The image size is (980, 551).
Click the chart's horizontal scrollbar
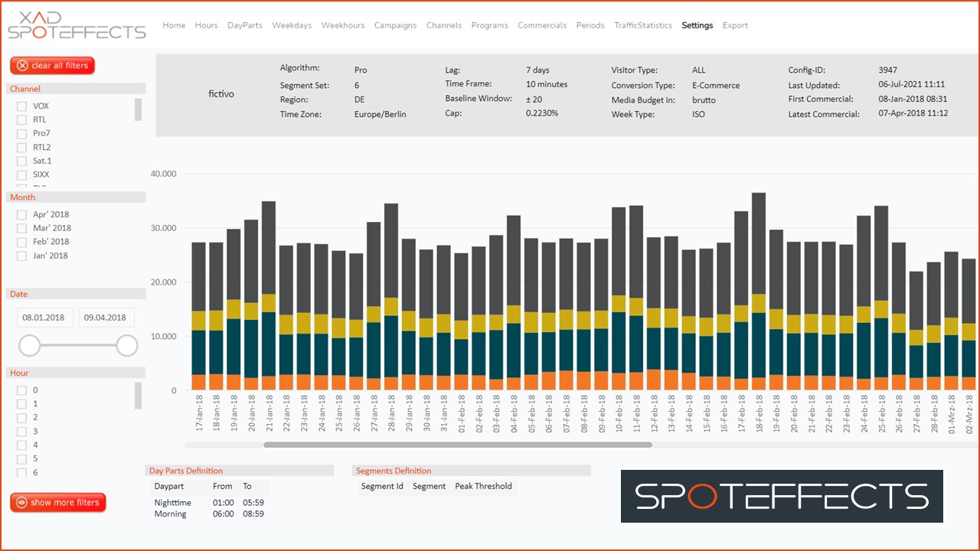coord(458,444)
